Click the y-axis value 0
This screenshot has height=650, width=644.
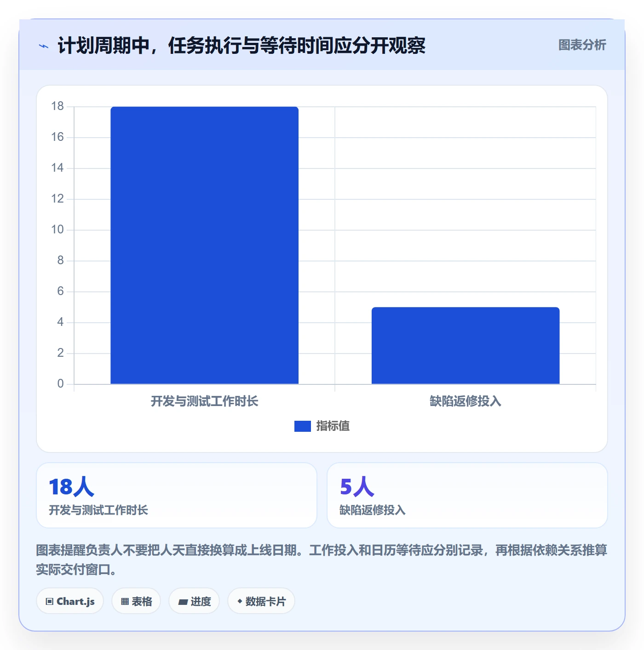[x=60, y=384]
